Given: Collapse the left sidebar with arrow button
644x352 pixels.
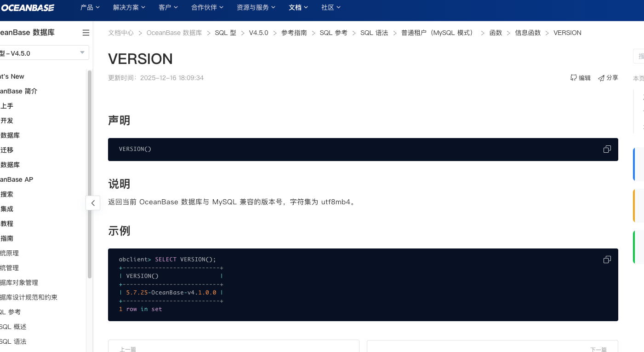Looking at the screenshot, I should coord(93,203).
